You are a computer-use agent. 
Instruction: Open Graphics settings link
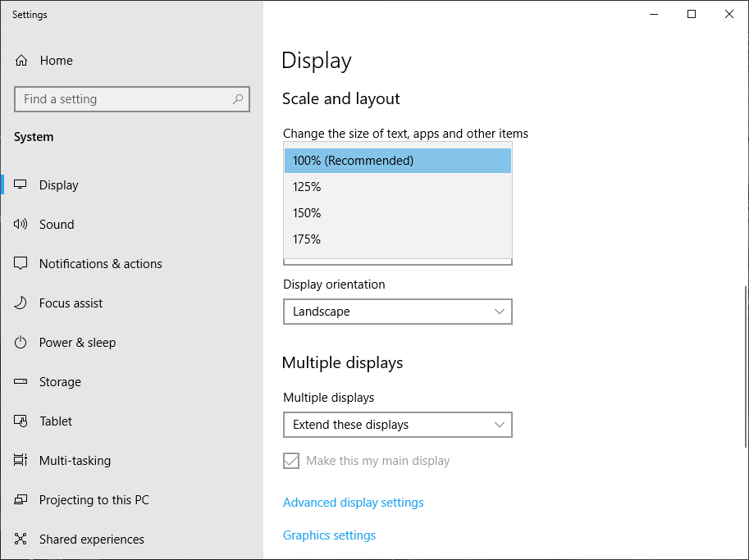click(329, 535)
